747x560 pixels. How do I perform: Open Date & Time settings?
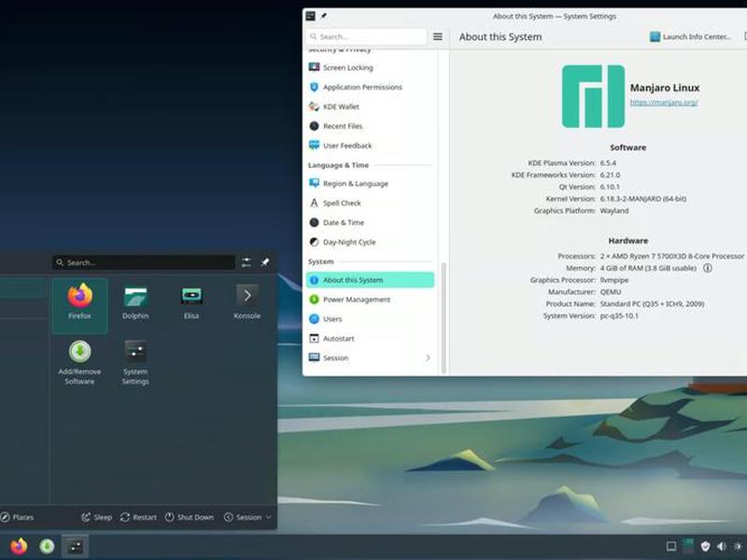(370, 222)
